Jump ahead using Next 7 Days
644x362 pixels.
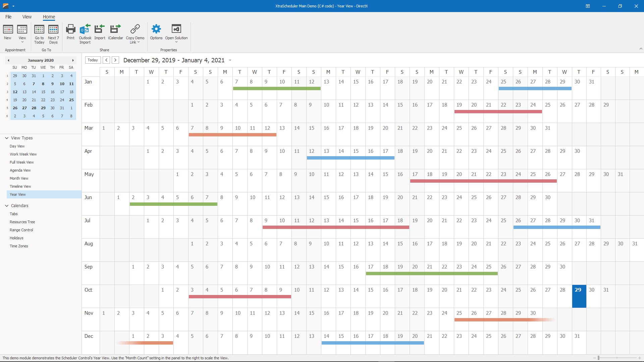(53, 33)
